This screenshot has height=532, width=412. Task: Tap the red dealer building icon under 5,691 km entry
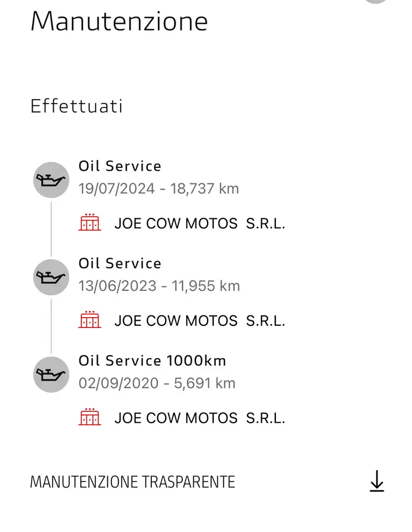point(90,417)
